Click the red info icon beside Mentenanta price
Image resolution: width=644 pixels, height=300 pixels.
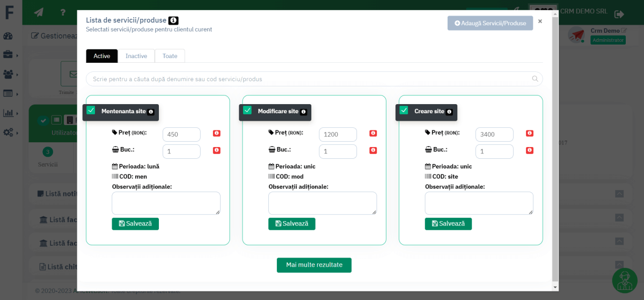[x=216, y=134]
